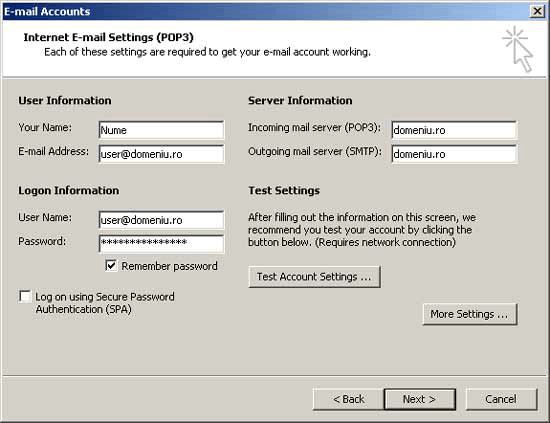
Task: Click Test Account Settings button
Action: (314, 277)
